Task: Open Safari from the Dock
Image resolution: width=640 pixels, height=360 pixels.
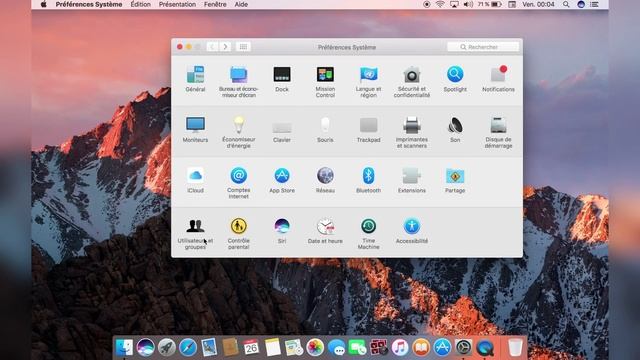Action: pos(188,348)
